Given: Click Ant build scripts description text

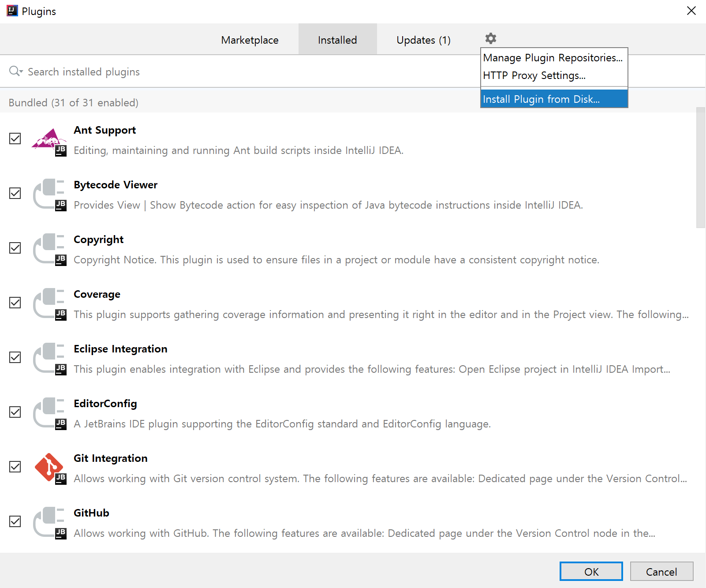Looking at the screenshot, I should point(239,150).
